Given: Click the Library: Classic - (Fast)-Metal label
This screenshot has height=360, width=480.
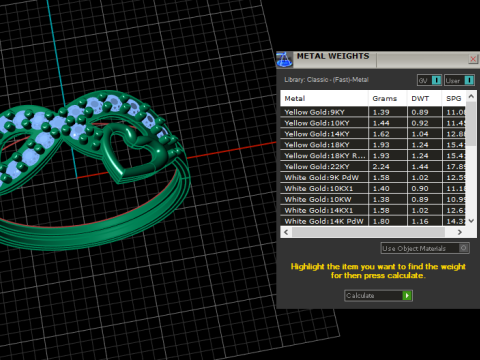Looking at the screenshot, I should click(x=326, y=80).
